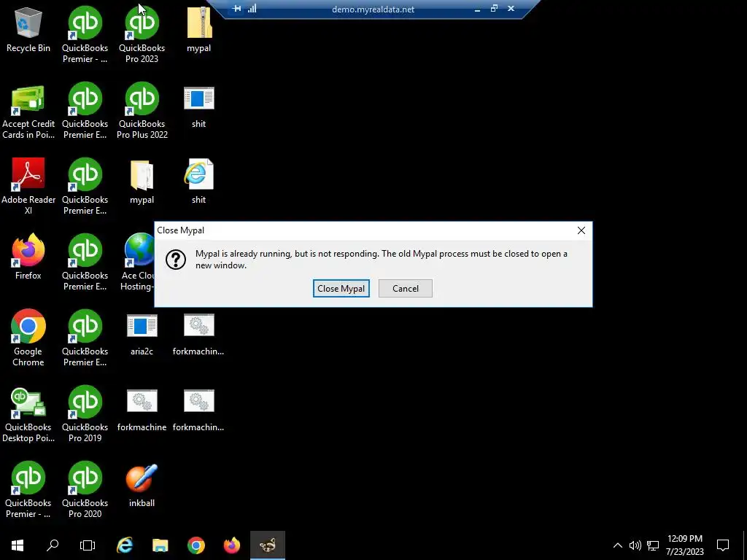
Task: Select the inkball desktop icon
Action: pyautogui.click(x=142, y=485)
